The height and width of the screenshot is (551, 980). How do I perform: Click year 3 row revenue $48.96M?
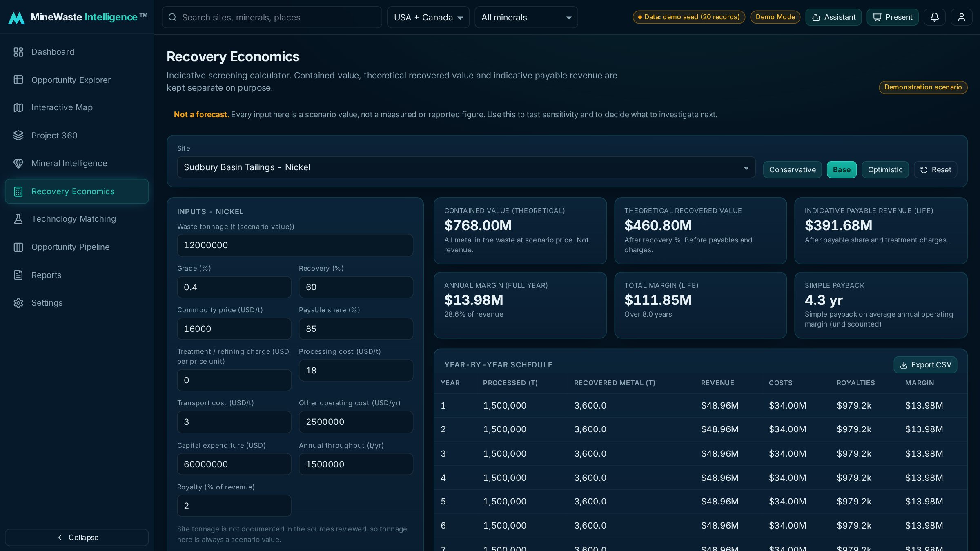click(719, 453)
